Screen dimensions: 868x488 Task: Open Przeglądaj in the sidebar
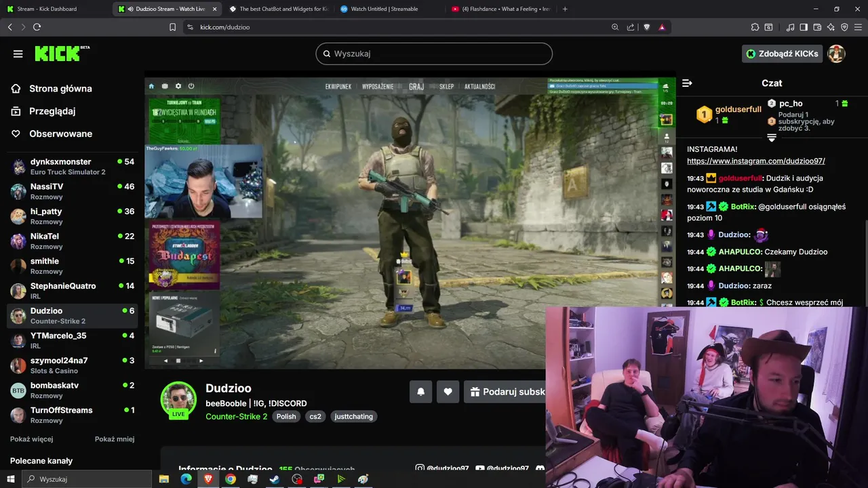point(52,111)
